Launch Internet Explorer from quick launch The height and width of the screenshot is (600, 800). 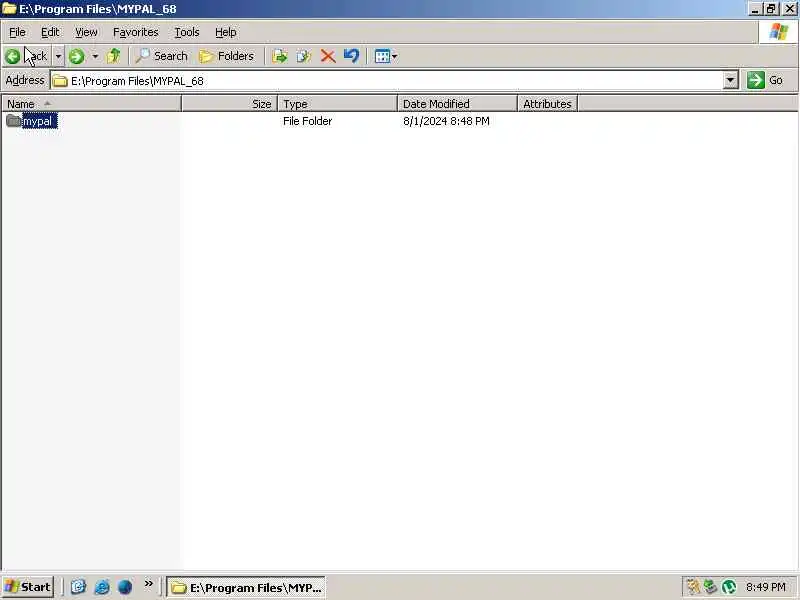[x=102, y=587]
